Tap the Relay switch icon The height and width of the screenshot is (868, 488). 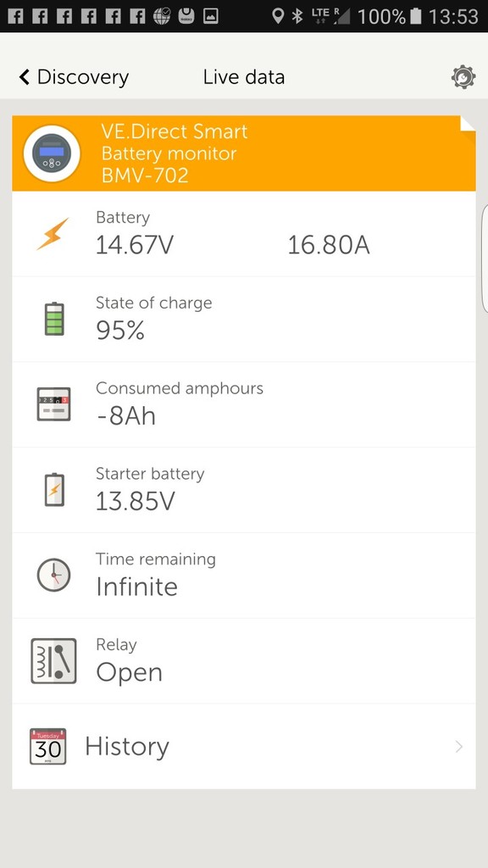53,661
